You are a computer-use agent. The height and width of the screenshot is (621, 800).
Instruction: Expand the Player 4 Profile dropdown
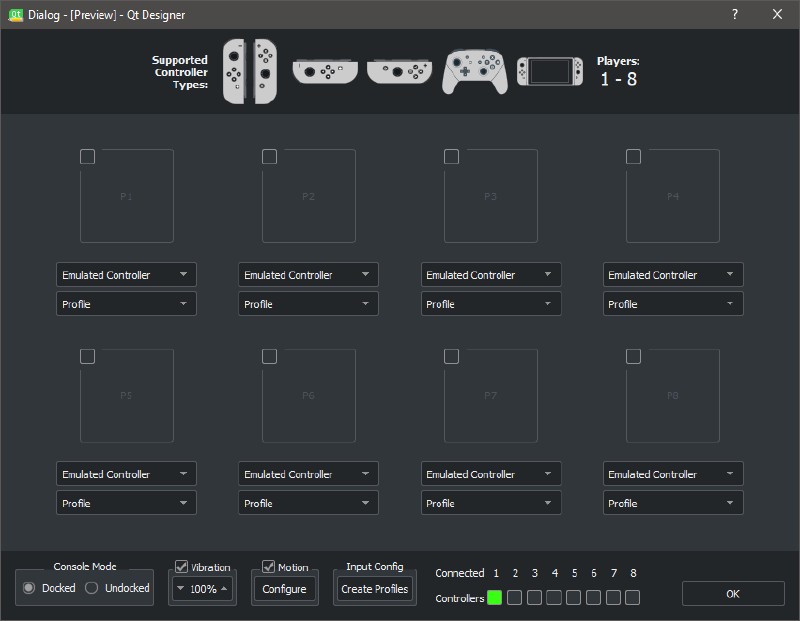[x=673, y=304]
